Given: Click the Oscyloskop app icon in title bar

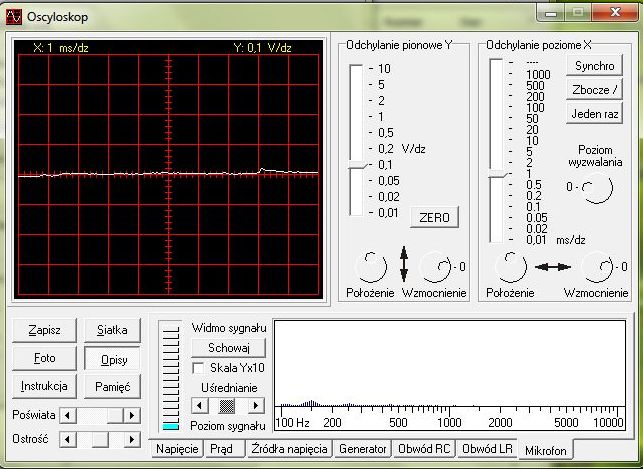Looking at the screenshot, I should coord(15,15).
